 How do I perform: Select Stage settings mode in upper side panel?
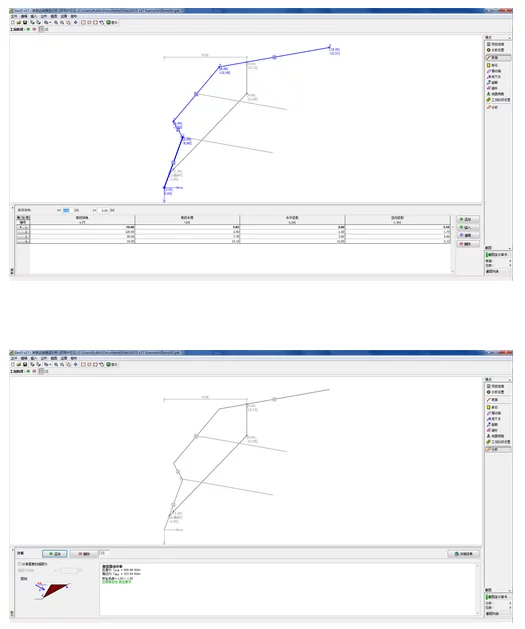point(498,99)
